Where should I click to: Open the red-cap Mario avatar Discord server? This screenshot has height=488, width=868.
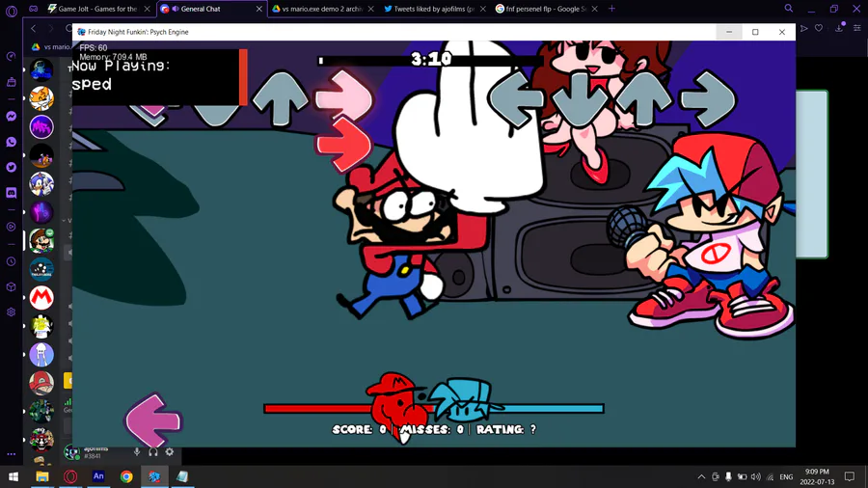point(41,383)
